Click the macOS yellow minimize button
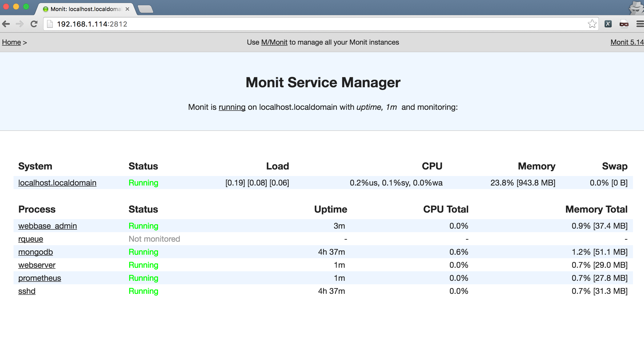 point(16,7)
